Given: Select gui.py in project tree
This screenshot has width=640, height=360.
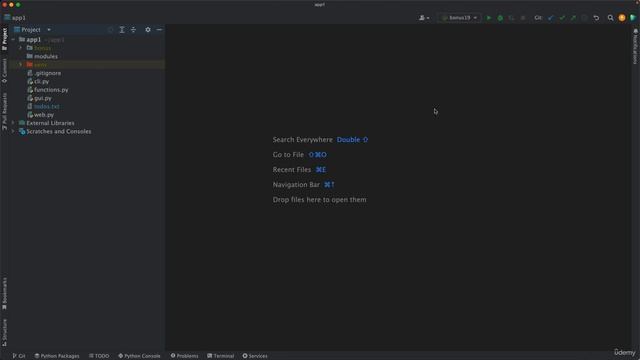Looking at the screenshot, I should pyautogui.click(x=42, y=98).
